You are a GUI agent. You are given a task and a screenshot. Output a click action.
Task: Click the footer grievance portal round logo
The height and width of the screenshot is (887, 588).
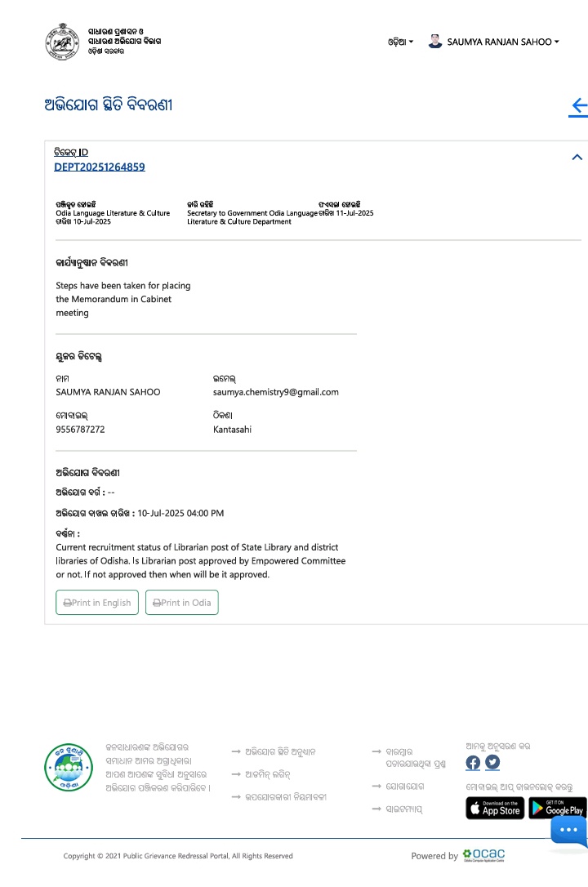click(69, 768)
